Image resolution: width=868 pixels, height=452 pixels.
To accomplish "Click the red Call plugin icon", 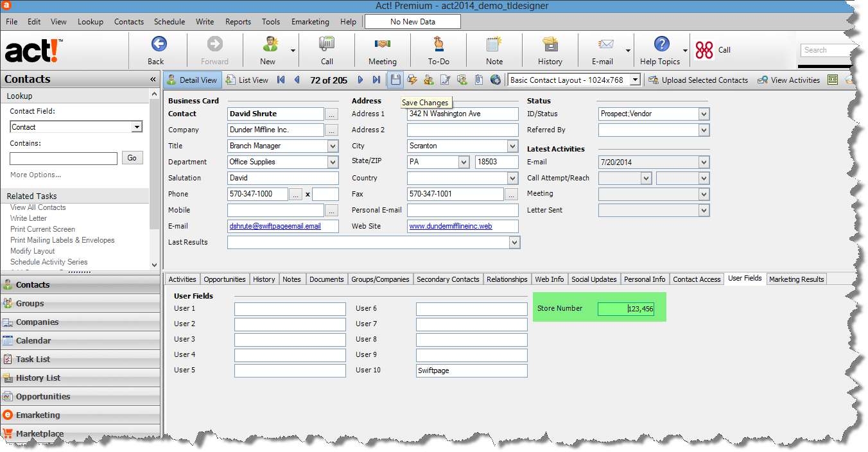I will tap(704, 50).
